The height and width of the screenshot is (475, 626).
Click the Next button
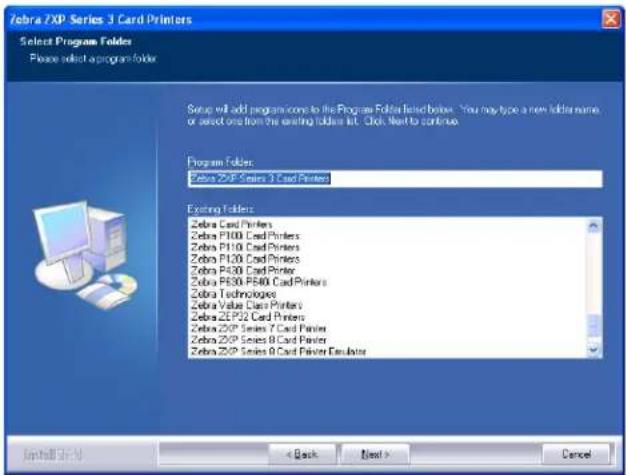375,454
